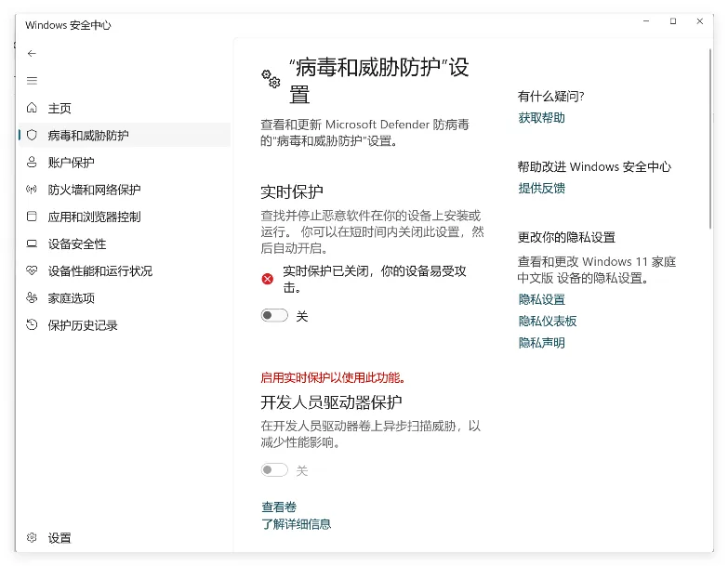Viewport: 728px width, 566px height.
Task: Open 应用和浏览器控制 section
Action: [124, 217]
